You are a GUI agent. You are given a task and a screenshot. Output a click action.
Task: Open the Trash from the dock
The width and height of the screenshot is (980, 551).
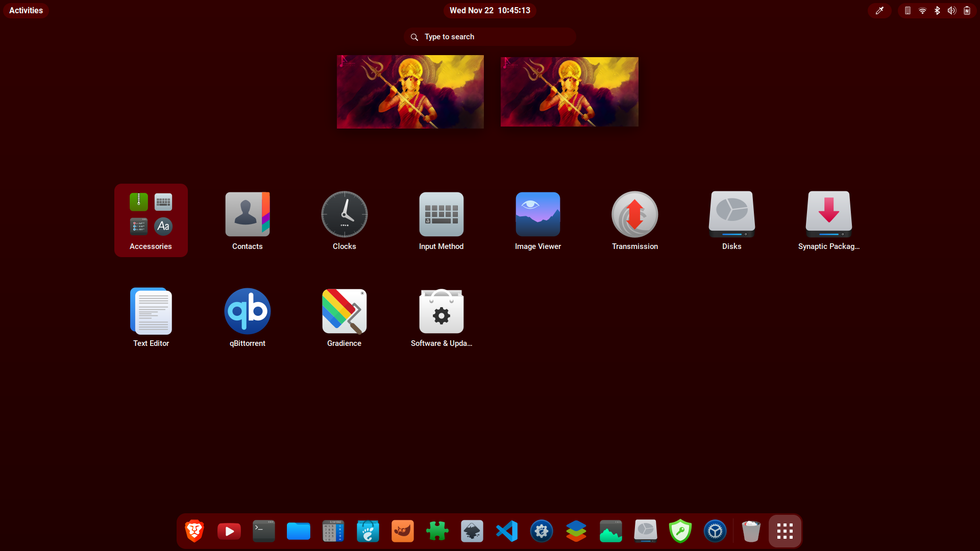coord(751,531)
